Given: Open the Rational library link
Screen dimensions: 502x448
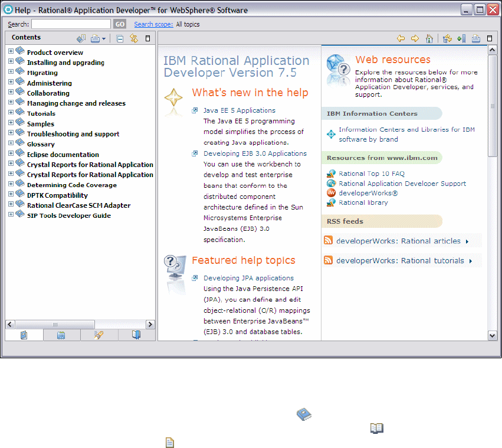Looking at the screenshot, I should tap(363, 203).
